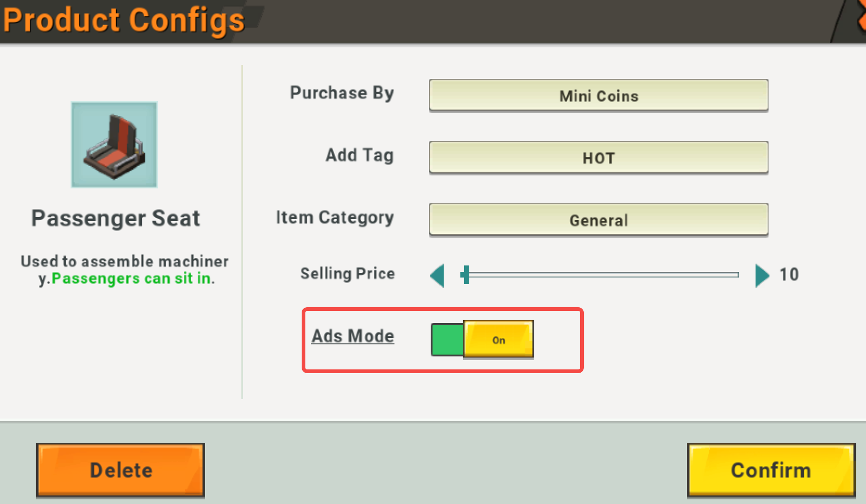Click the Add Tag label
Viewport: 866px width, 504px height.
359,155
